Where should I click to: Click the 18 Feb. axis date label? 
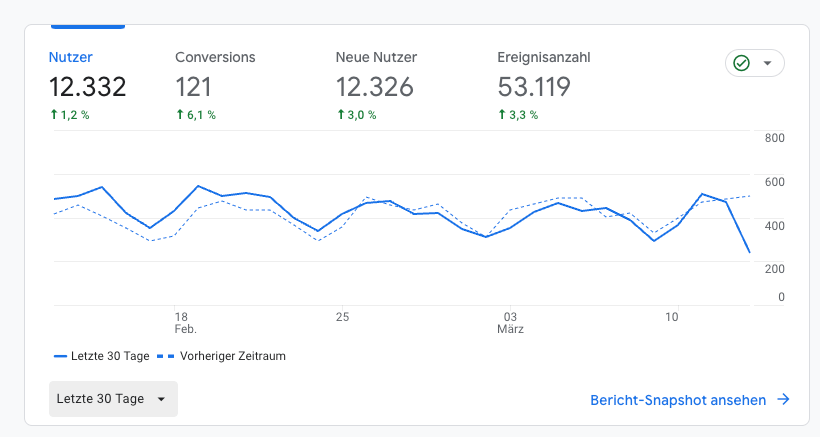tap(185, 323)
